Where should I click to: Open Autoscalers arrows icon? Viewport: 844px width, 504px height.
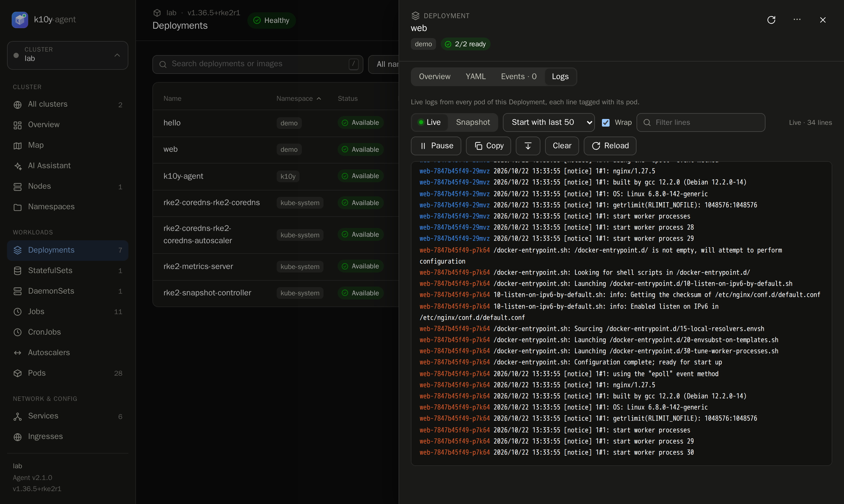18,353
